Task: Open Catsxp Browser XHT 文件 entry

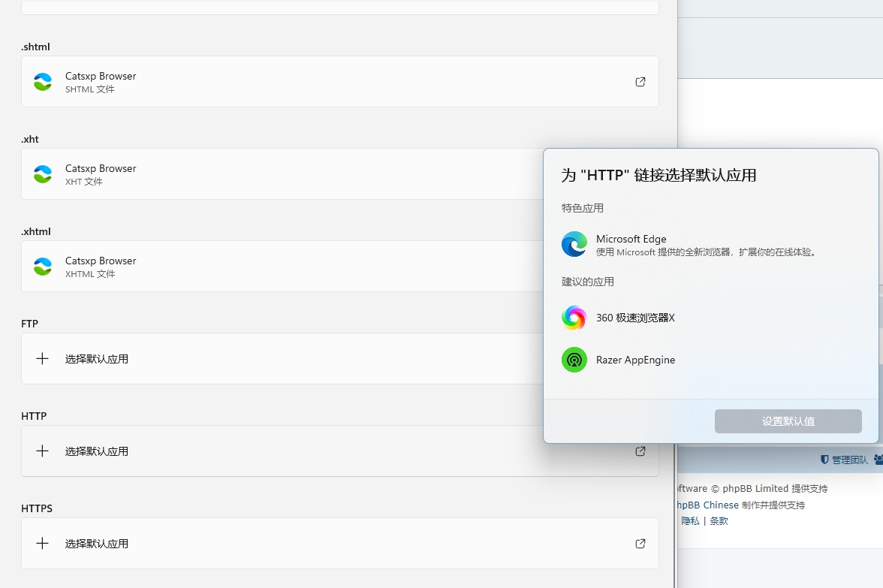Action: click(340, 174)
